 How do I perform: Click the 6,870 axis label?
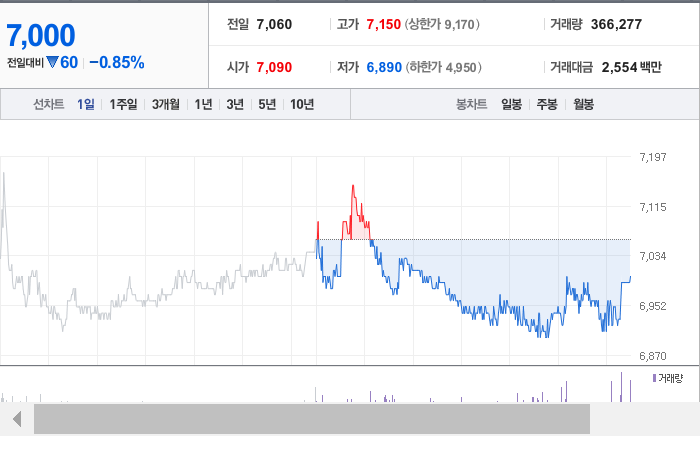(x=653, y=356)
